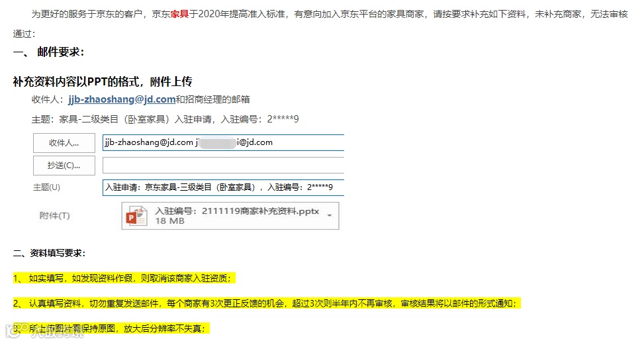This screenshot has width=644, height=343.
Task: Open the attachment dropdown arrow
Action: click(330, 215)
